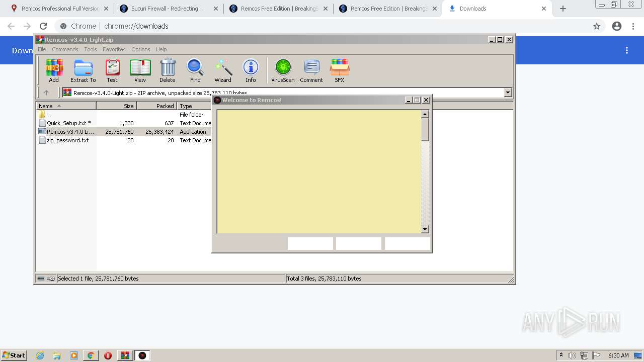
Task: Maximize the Welcome to Remcos window
Action: pos(417,100)
